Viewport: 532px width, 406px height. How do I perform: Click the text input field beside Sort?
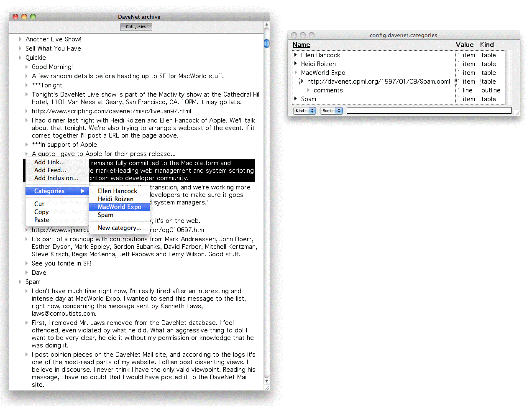coord(429,110)
